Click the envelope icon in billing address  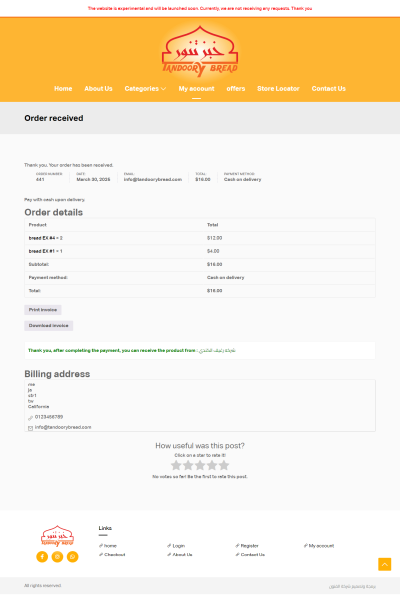coord(30,428)
